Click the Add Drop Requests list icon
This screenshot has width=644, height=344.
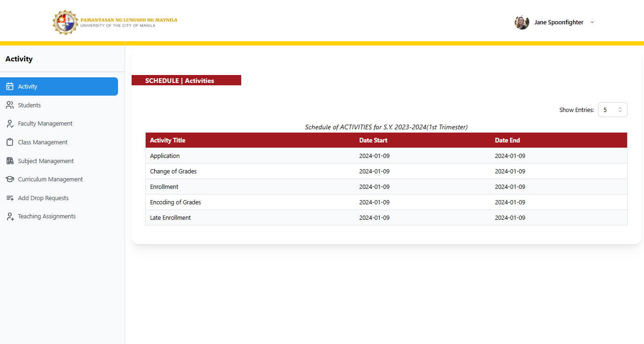click(x=9, y=198)
